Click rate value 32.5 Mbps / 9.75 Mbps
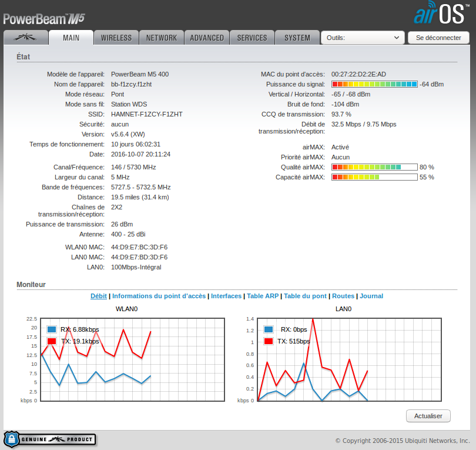Screen dimensions: 476x450 [x=364, y=124]
